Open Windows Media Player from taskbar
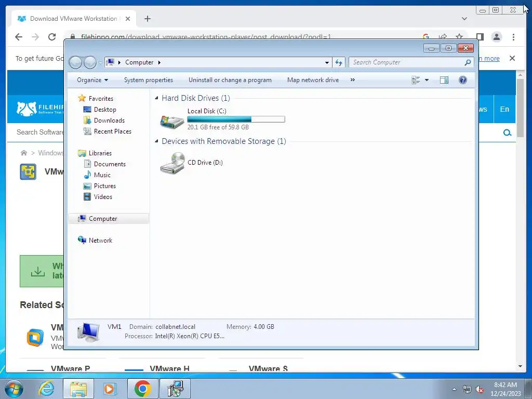 pyautogui.click(x=110, y=389)
